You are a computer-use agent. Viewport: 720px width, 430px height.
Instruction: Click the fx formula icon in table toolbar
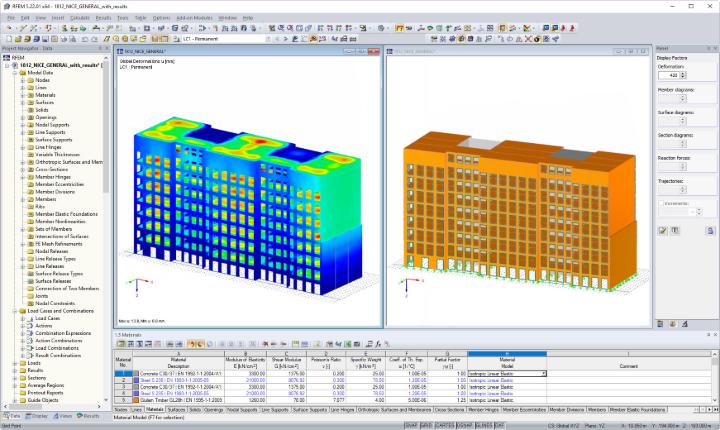tap(378, 344)
